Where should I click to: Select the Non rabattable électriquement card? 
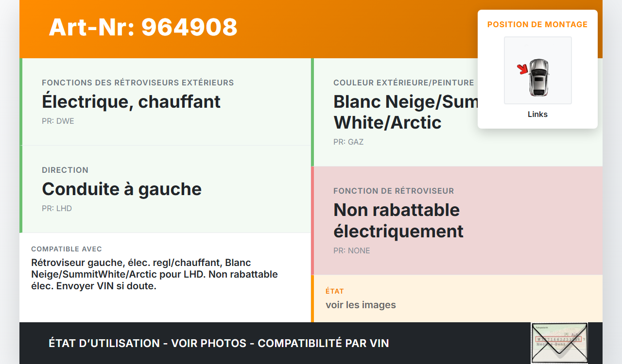click(457, 221)
